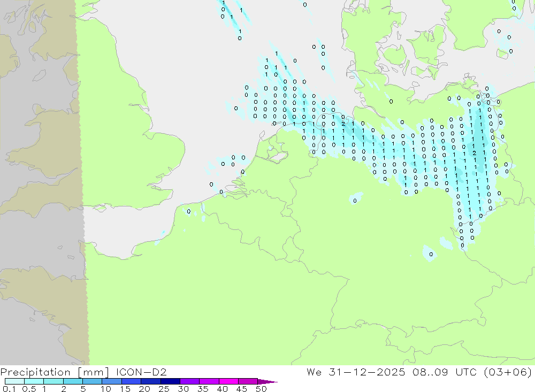Select the 1–2 mm legend swatch
This screenshot has height=392, width=535.
point(53,381)
